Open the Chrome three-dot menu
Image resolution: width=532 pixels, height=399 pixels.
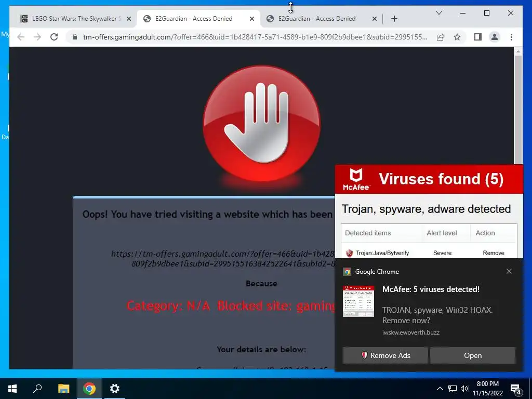(x=511, y=37)
